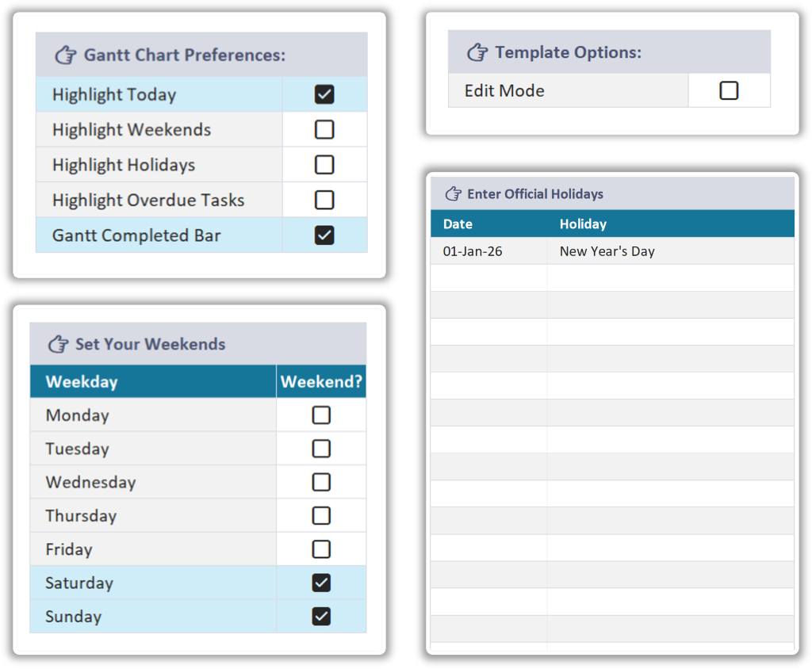
Task: Check Highlight Overdue Tasks
Action: (324, 200)
